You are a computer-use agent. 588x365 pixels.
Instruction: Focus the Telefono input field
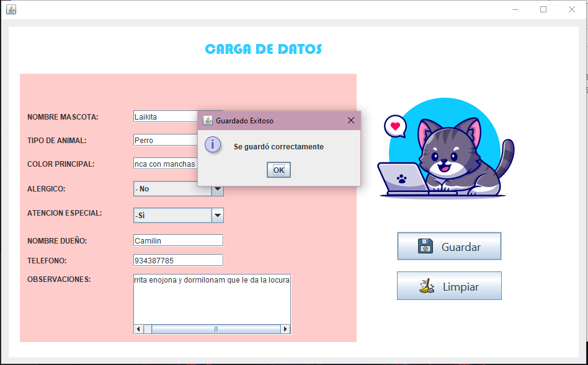(x=178, y=260)
